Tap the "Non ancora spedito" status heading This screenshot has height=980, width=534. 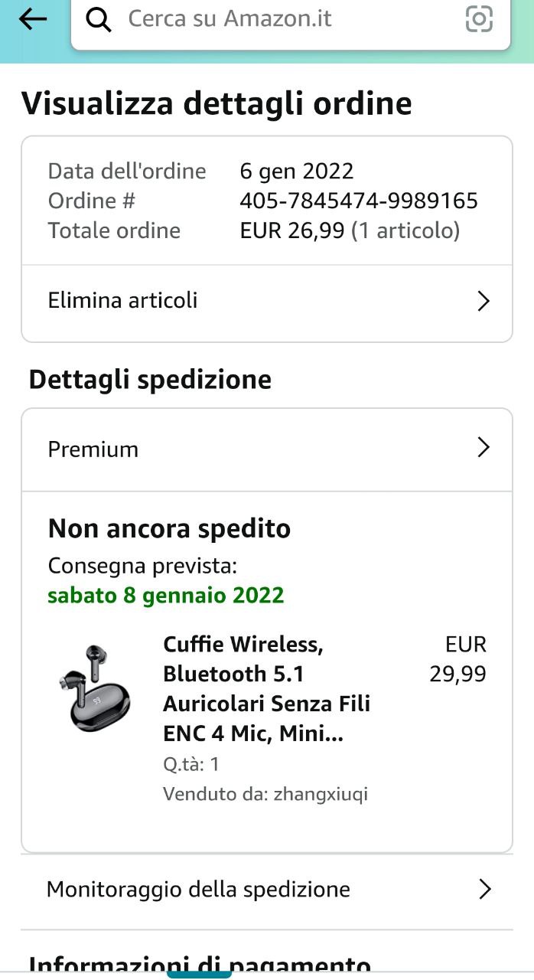169,529
